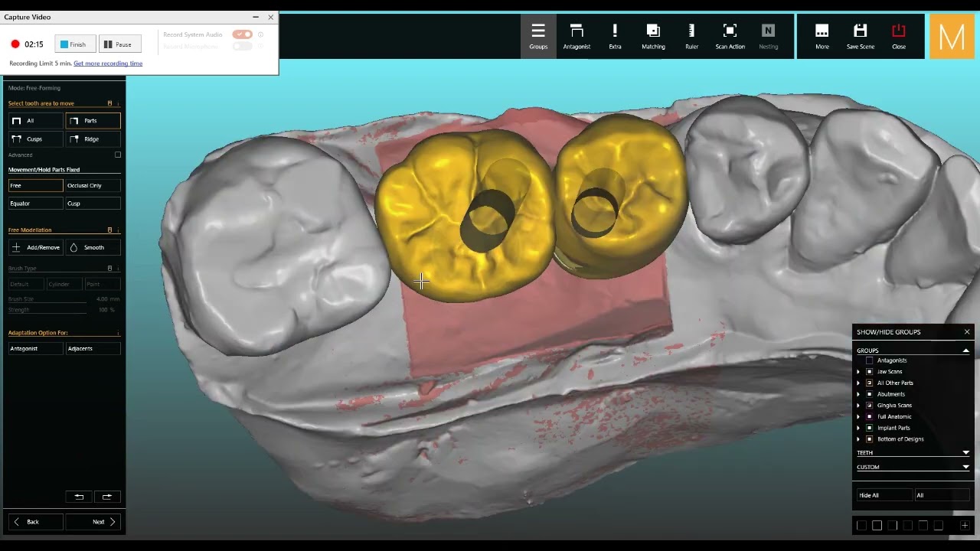Toggle Jaw Scans visibility checkbox
This screenshot has height=551, width=980.
pyautogui.click(x=869, y=372)
